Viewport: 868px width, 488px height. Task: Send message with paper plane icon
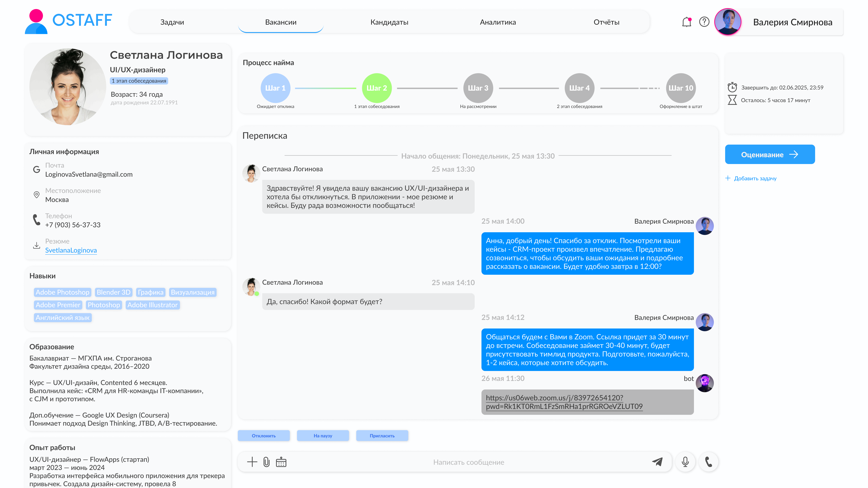[657, 462]
